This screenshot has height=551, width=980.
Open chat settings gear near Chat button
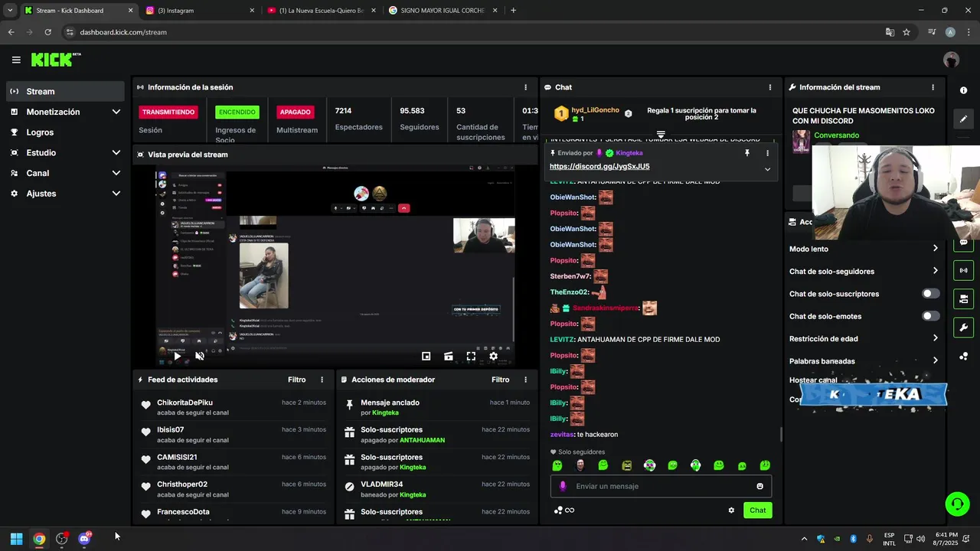(x=731, y=510)
